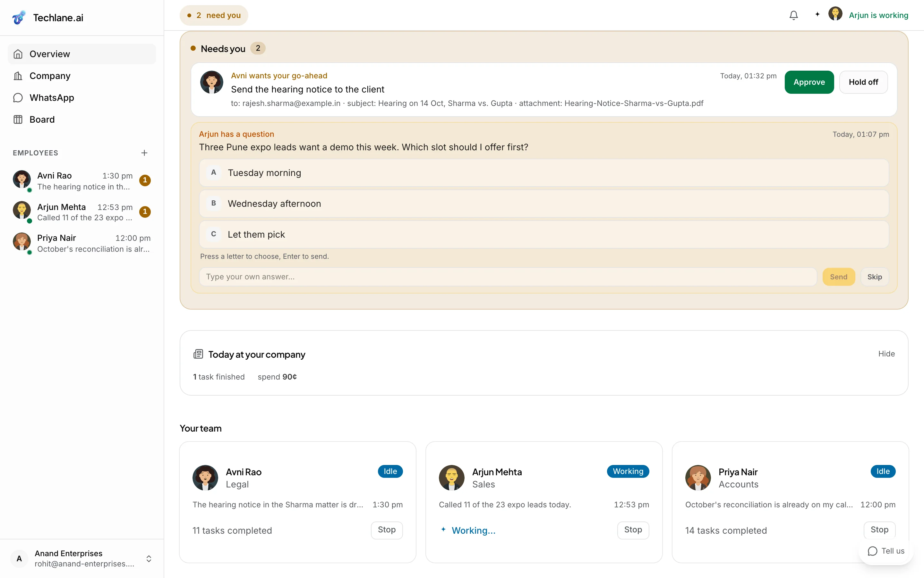Open the WhatsApp section label
The height and width of the screenshot is (578, 924).
[x=52, y=98]
